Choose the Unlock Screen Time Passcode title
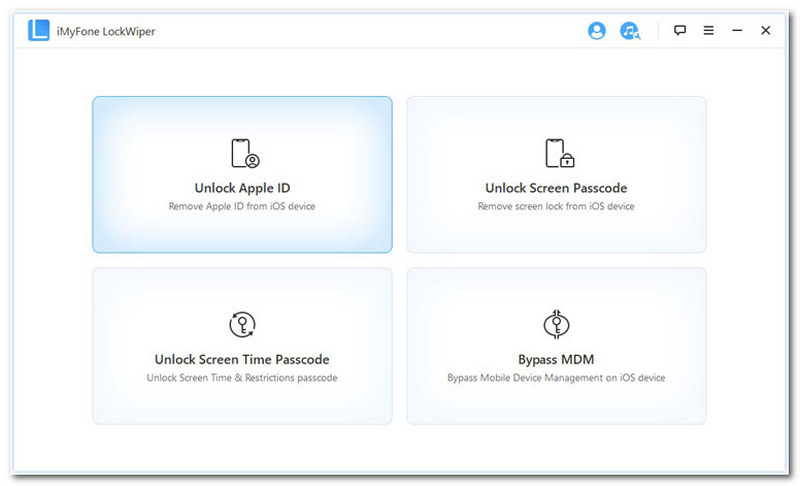 242,359
